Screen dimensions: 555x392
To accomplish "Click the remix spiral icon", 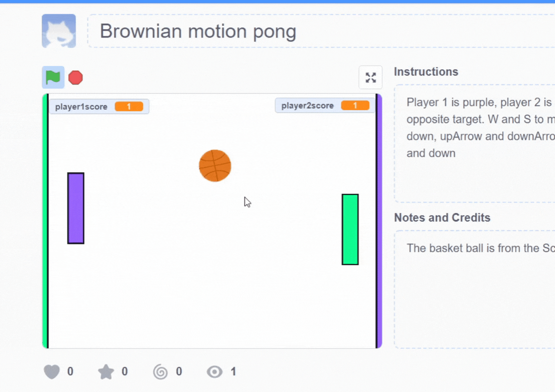I will click(160, 371).
